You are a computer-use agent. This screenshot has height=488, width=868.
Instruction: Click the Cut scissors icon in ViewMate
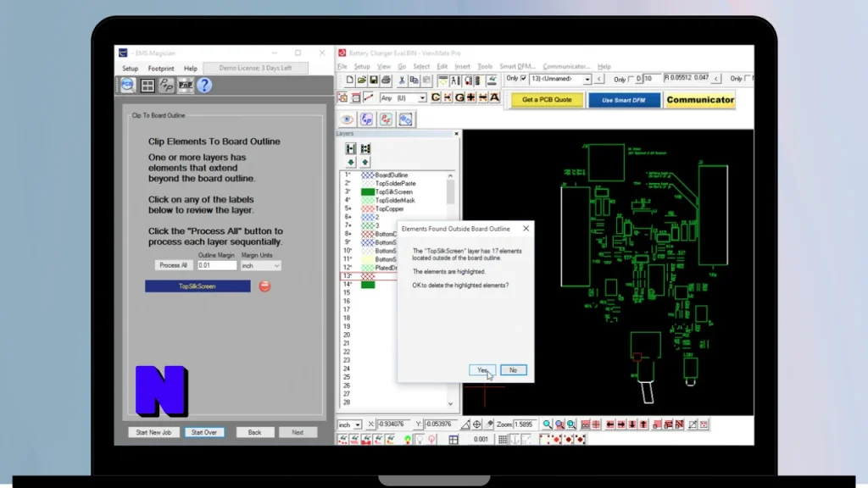click(x=402, y=80)
